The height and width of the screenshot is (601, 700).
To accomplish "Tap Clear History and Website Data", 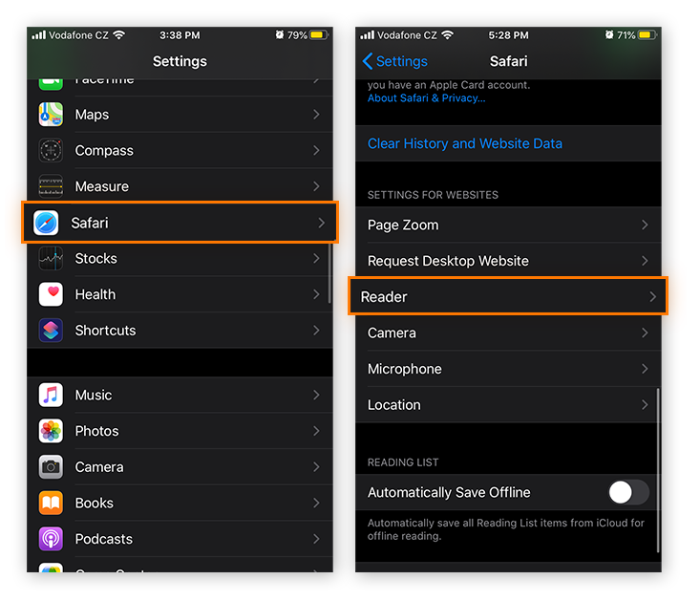I will pyautogui.click(x=465, y=143).
